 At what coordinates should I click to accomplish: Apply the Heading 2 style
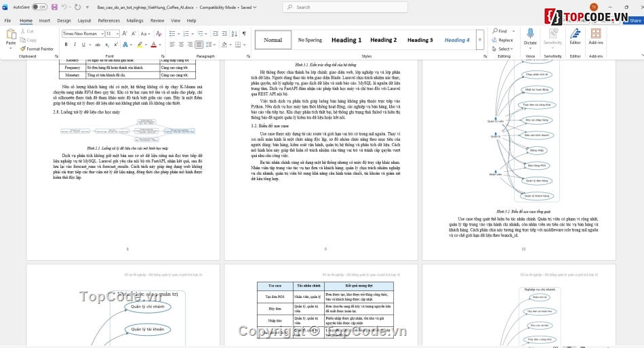pos(383,40)
